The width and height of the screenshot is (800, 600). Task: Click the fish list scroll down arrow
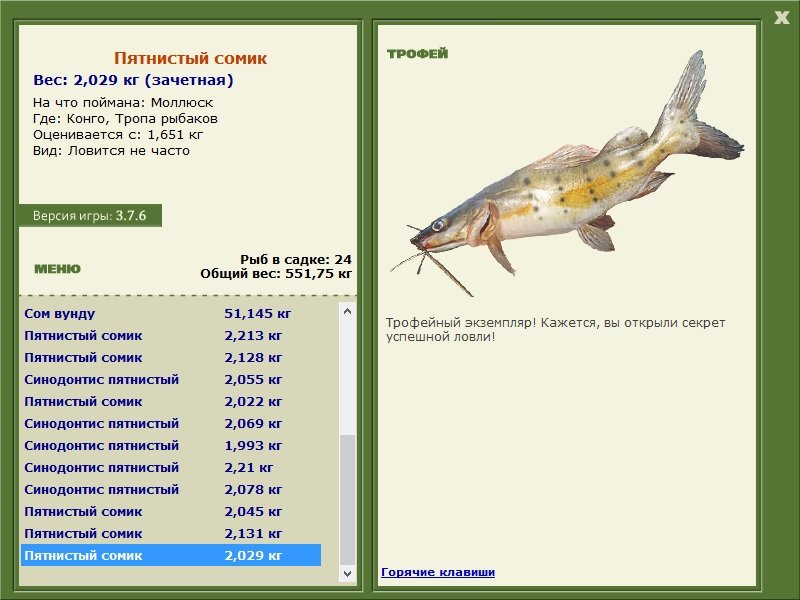point(347,573)
